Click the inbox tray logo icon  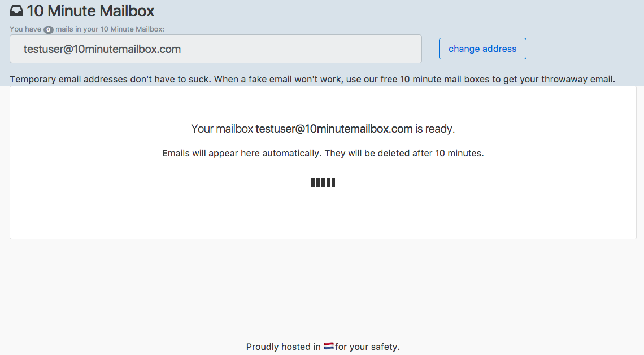(16, 11)
